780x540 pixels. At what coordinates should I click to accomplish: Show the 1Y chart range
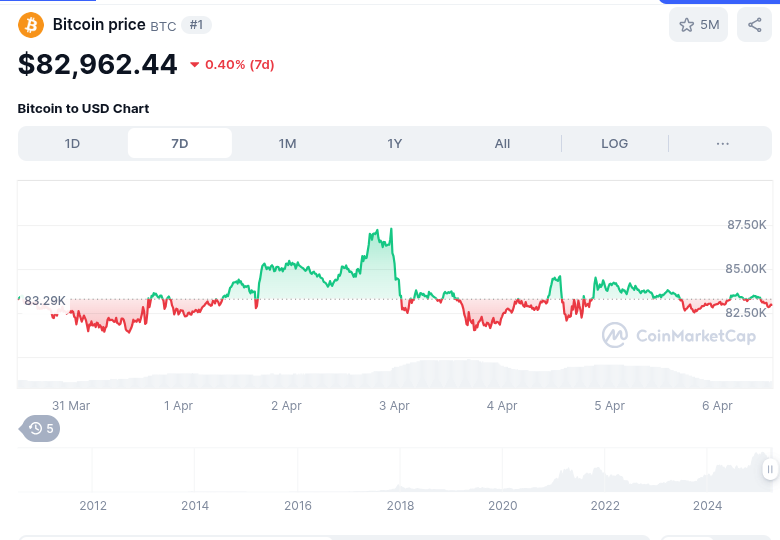[x=394, y=144]
